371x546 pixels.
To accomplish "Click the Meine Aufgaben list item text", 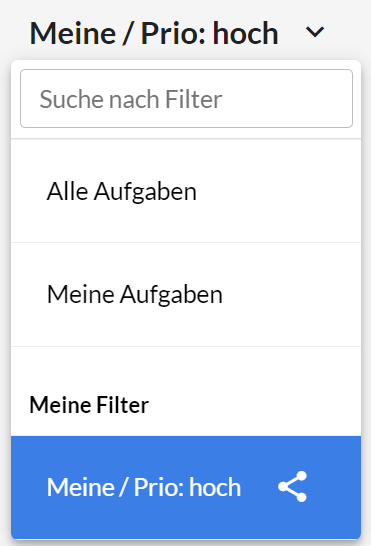I will [134, 295].
